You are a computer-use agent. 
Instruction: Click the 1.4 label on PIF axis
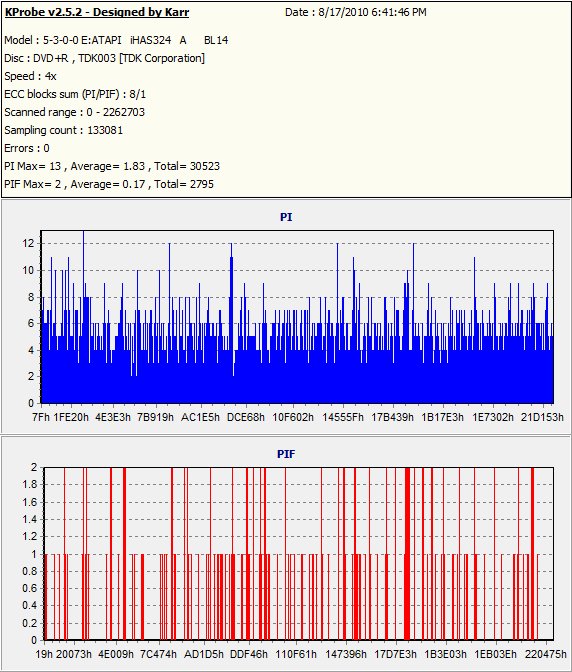[x=30, y=519]
